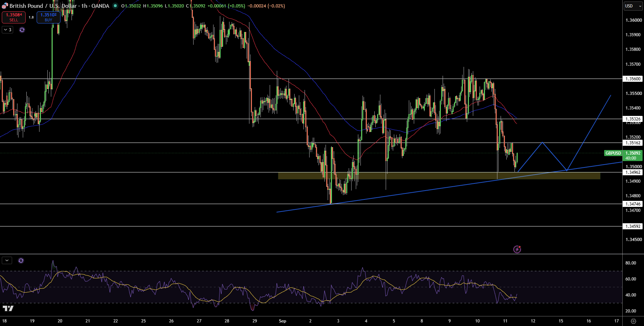The width and height of the screenshot is (644, 326).
Task: Click the spread value 1.8
Action: tap(31, 17)
